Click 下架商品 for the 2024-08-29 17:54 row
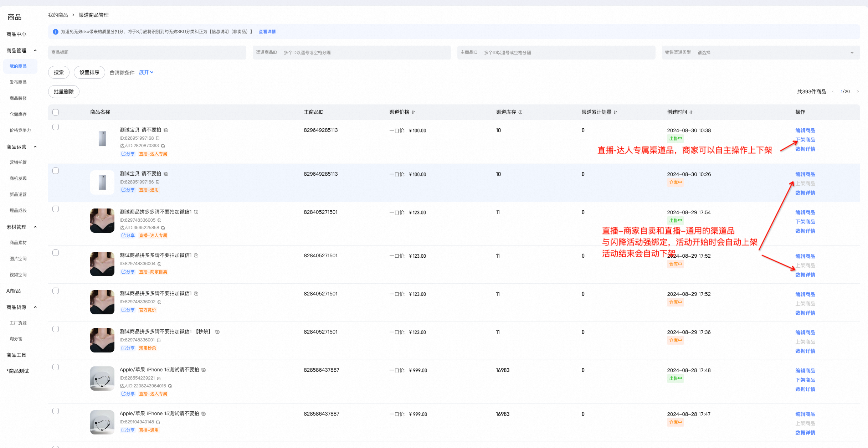This screenshot has width=868, height=448. pos(805,222)
